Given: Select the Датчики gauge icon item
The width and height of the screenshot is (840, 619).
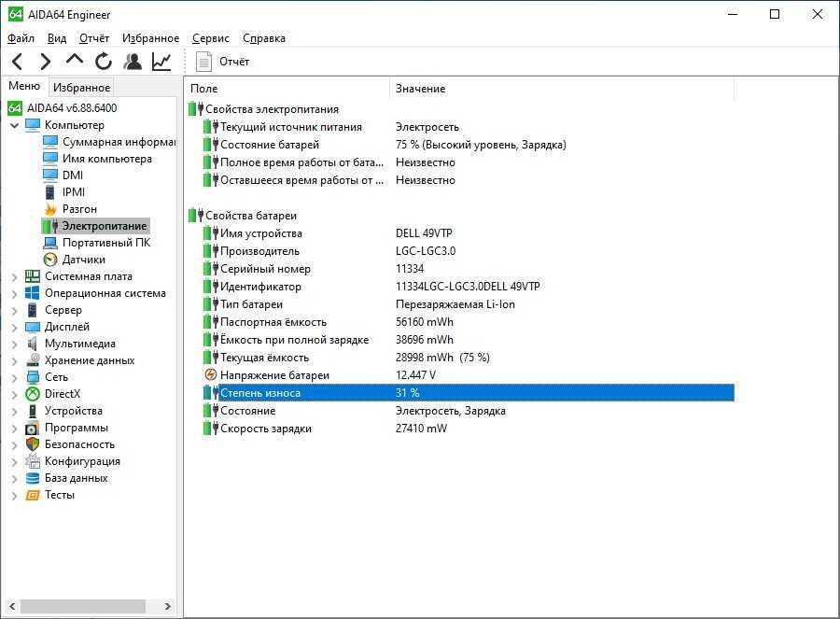Looking at the screenshot, I should coord(50,260).
